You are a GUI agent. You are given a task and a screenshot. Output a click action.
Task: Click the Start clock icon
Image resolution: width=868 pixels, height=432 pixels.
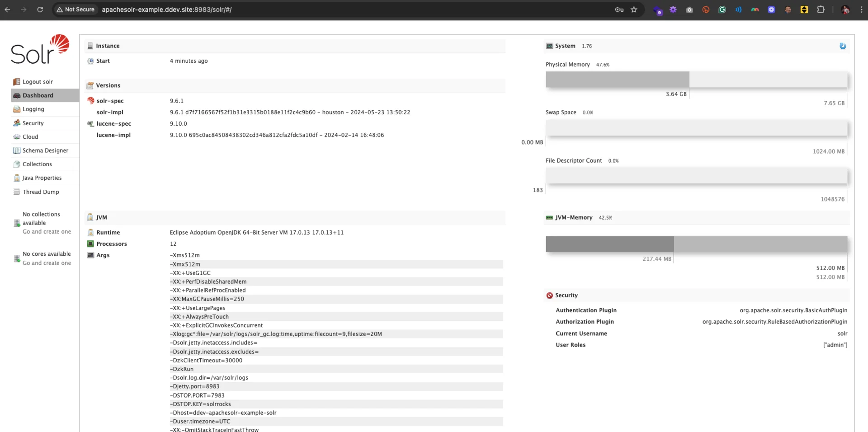(x=90, y=61)
